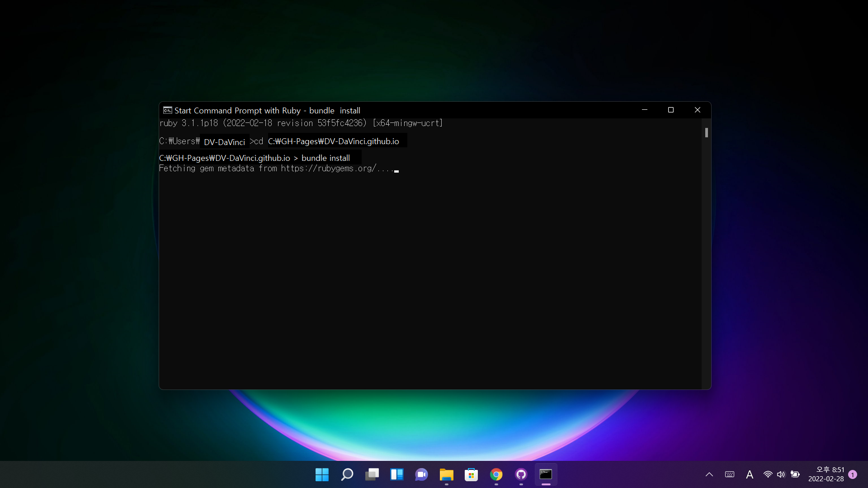Expand the hidden system tray icons chevron

709,474
